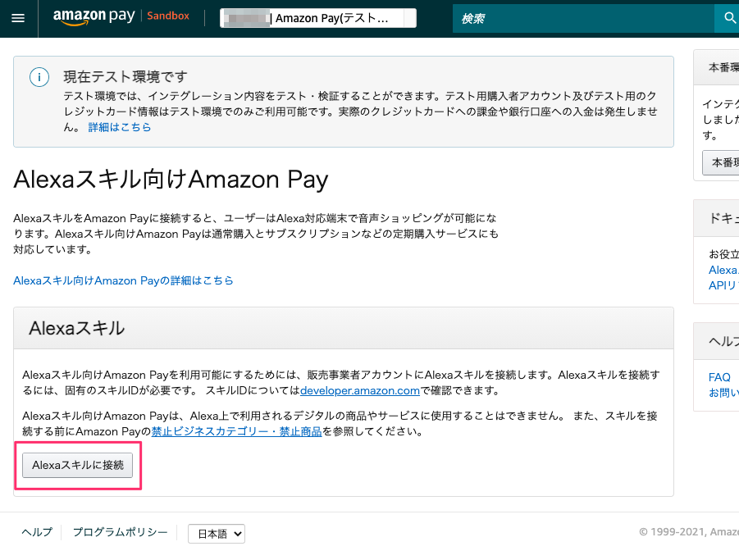The height and width of the screenshot is (560, 739).
Task: Open the お問い合わせ link in the sidebar
Action: click(723, 393)
